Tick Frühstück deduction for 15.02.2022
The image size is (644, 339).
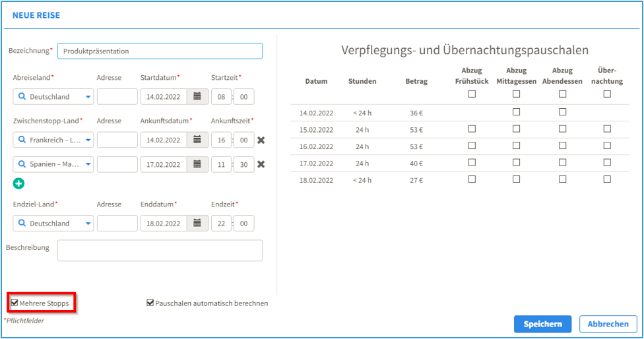[472, 129]
